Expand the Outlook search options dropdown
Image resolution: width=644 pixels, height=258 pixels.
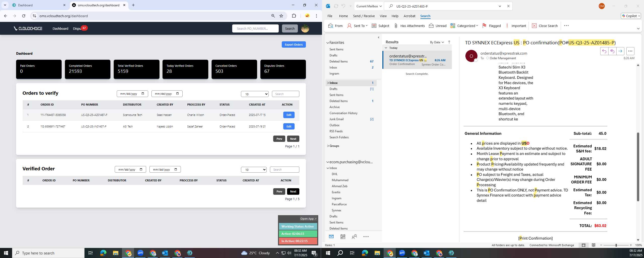(500, 6)
